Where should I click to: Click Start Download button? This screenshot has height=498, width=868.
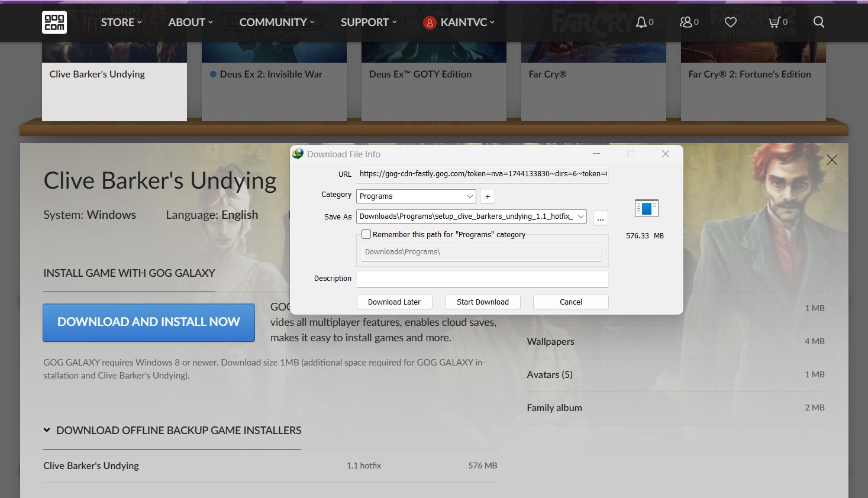(483, 302)
